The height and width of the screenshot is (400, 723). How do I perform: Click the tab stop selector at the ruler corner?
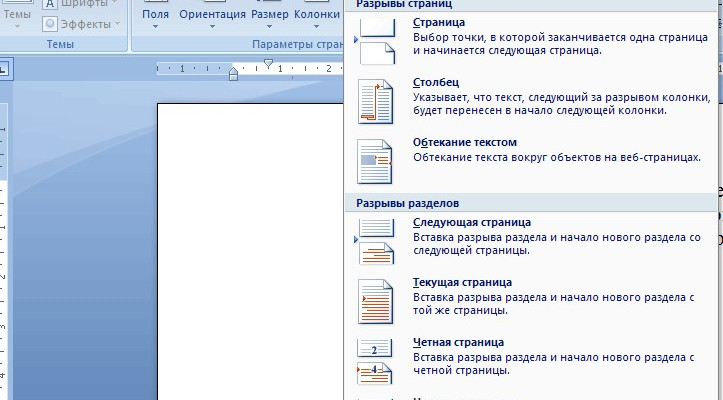[4, 69]
